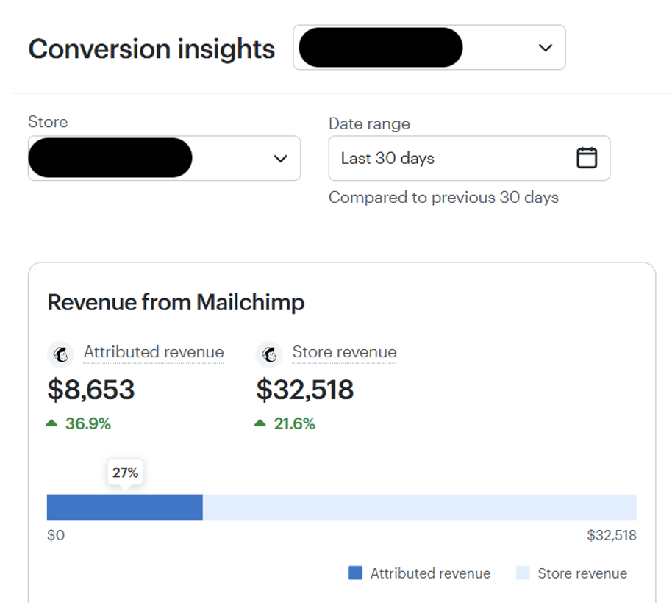Click the Compared to previous 30 days text
The width and height of the screenshot is (672, 616).
point(443,198)
